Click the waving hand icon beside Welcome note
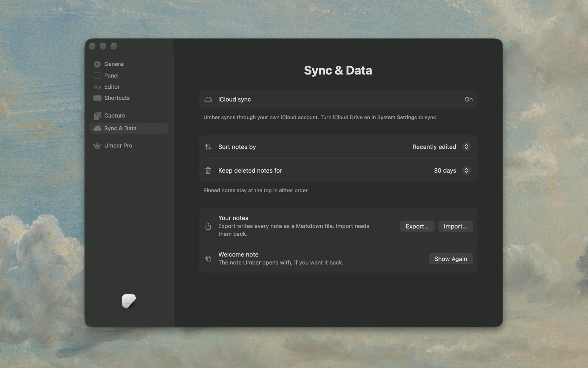 pos(208,259)
